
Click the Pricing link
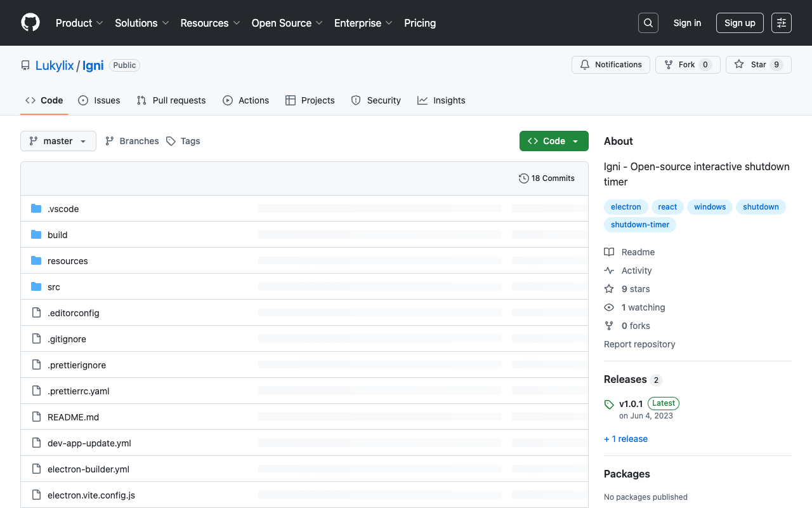tap(420, 23)
